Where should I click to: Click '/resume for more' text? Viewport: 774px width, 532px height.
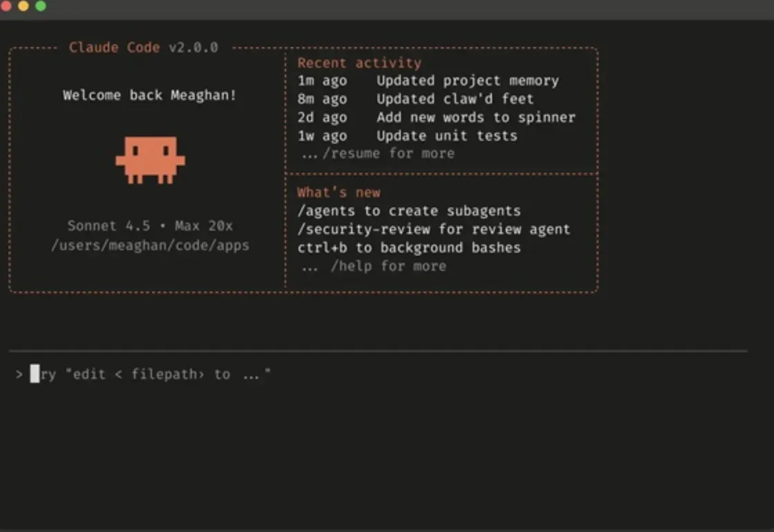[388, 153]
